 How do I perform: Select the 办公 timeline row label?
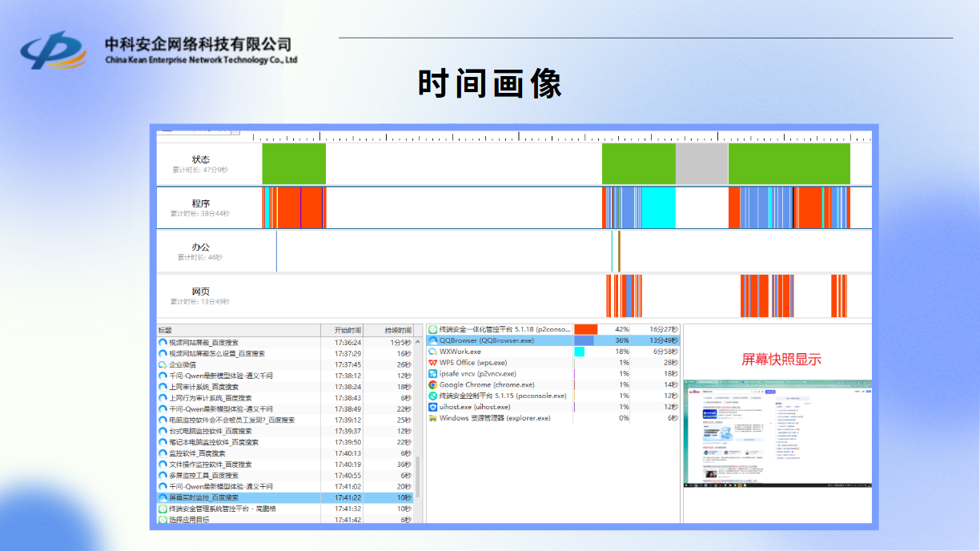click(x=201, y=247)
